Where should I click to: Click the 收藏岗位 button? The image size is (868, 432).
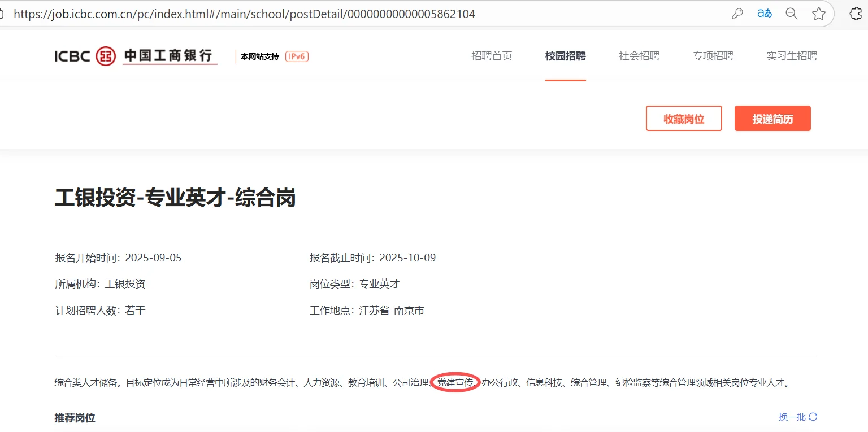(684, 119)
